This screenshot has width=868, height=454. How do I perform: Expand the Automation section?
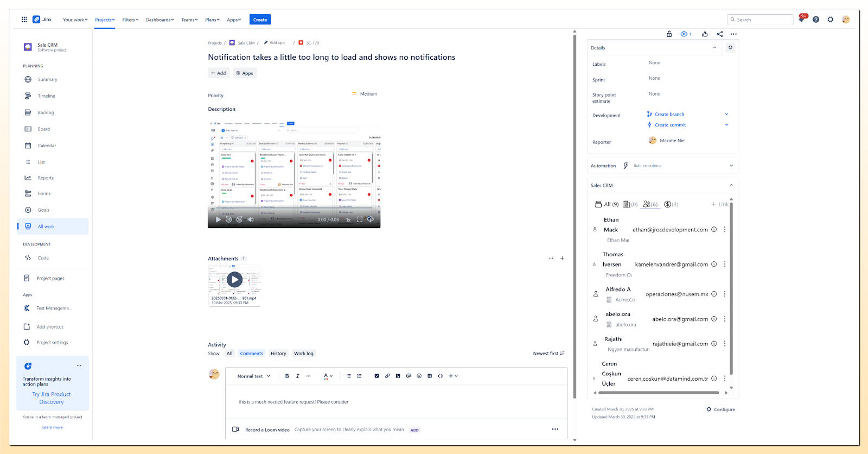point(731,166)
